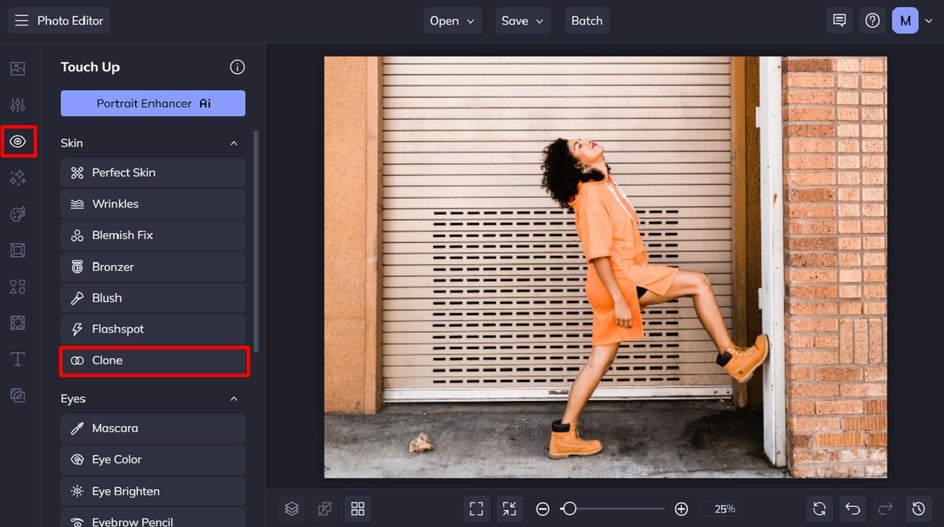Select the Touch Up eye icon
The image size is (944, 527).
[x=17, y=142]
